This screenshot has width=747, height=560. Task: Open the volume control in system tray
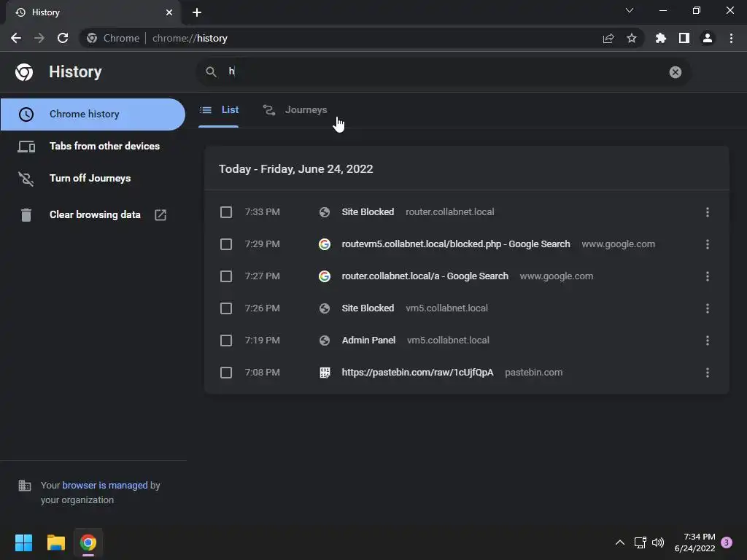658,542
